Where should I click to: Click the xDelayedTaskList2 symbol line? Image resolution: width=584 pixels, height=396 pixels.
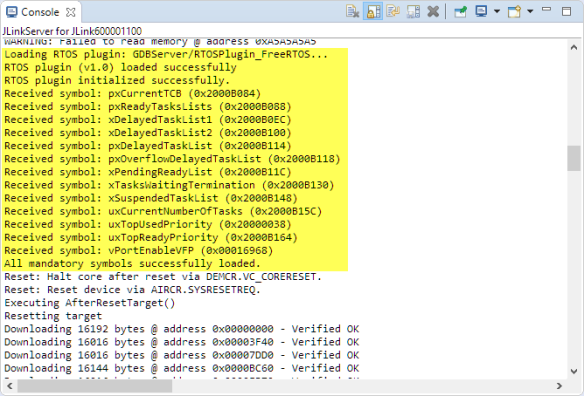coord(147,133)
